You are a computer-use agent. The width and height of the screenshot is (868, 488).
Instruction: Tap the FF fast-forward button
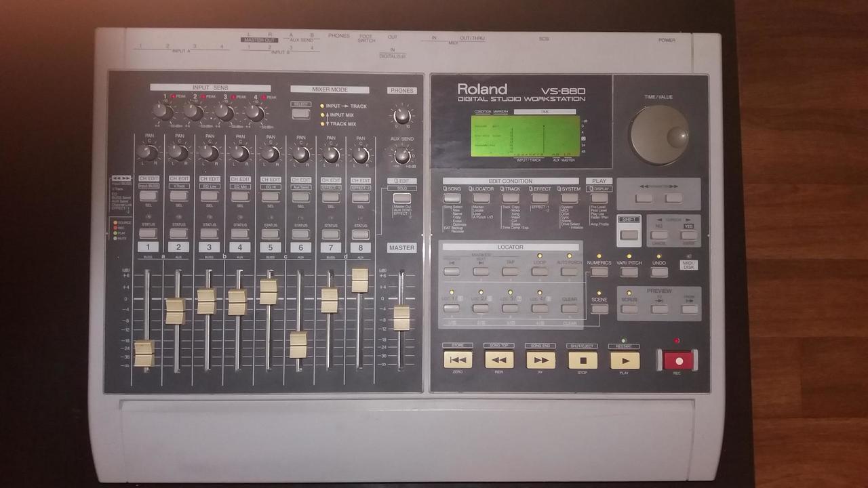540,360
